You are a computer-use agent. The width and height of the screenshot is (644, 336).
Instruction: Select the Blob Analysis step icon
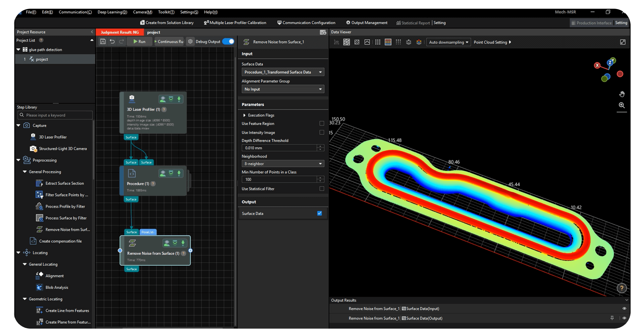click(39, 287)
